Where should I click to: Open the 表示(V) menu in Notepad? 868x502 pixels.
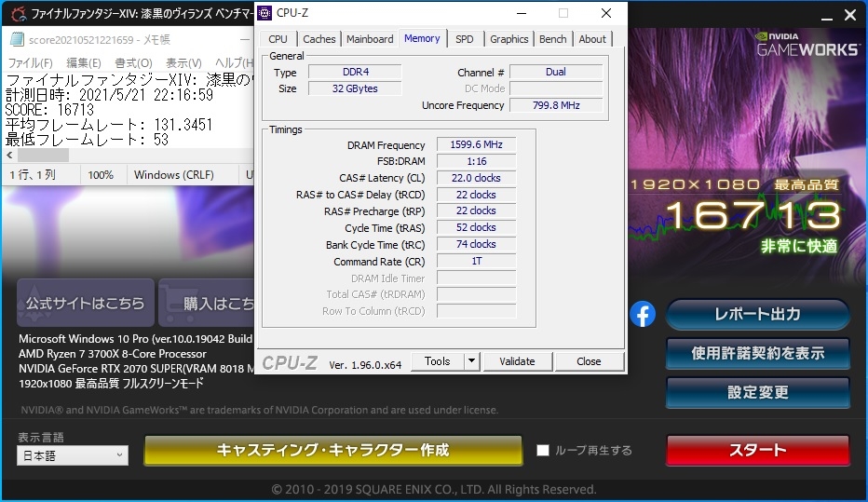[183, 63]
